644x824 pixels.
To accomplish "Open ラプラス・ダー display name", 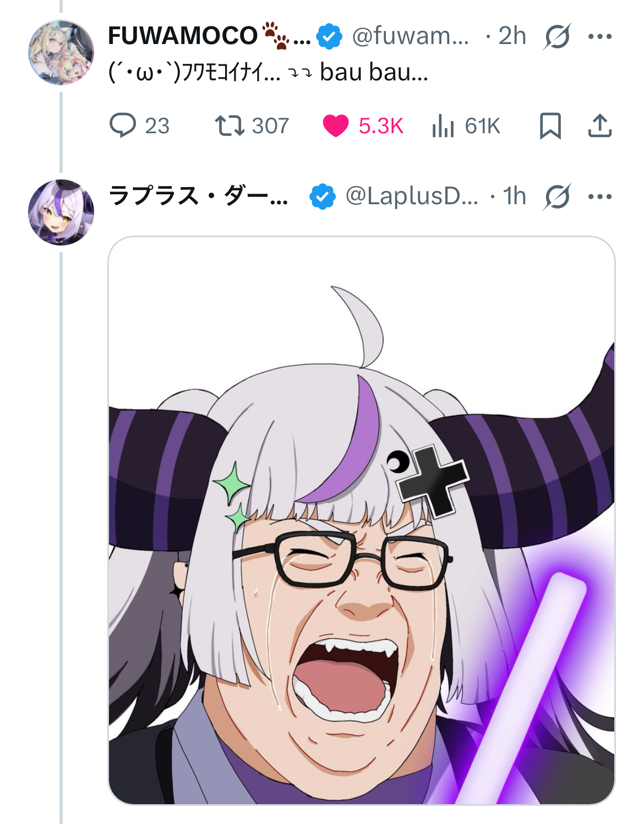I will pos(198,196).
